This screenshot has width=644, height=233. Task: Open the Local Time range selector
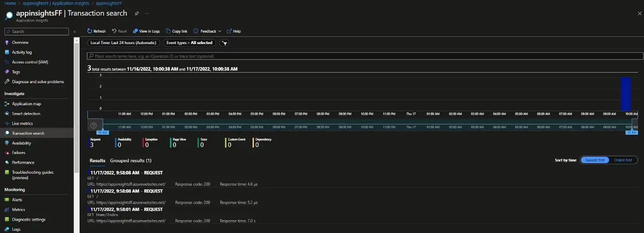pos(124,43)
